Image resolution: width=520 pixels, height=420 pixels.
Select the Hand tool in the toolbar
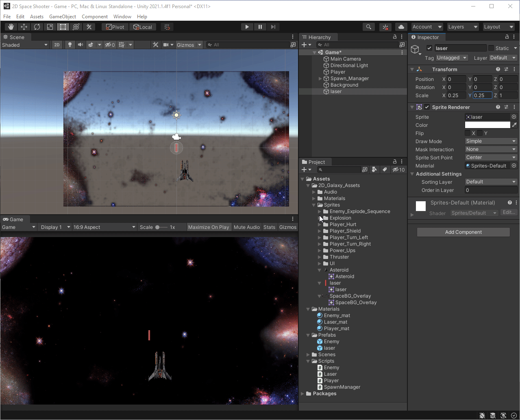point(11,27)
